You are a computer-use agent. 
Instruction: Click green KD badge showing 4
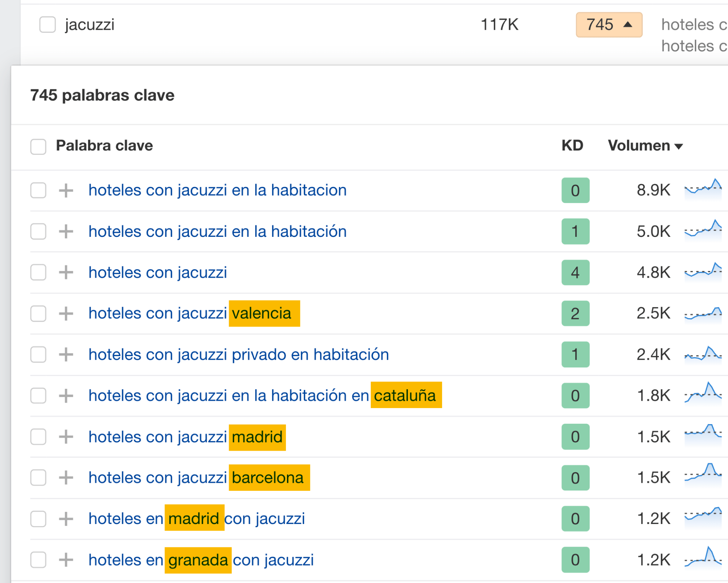(x=575, y=273)
